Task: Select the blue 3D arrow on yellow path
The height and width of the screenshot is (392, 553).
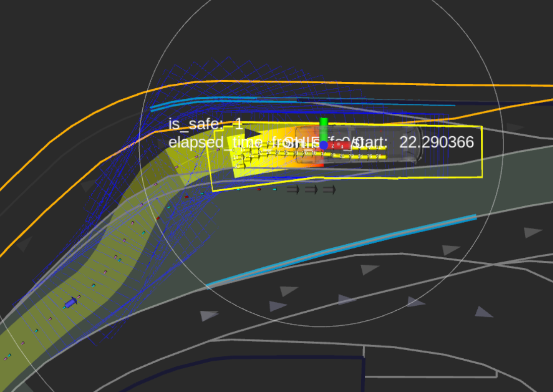Action: tap(71, 302)
